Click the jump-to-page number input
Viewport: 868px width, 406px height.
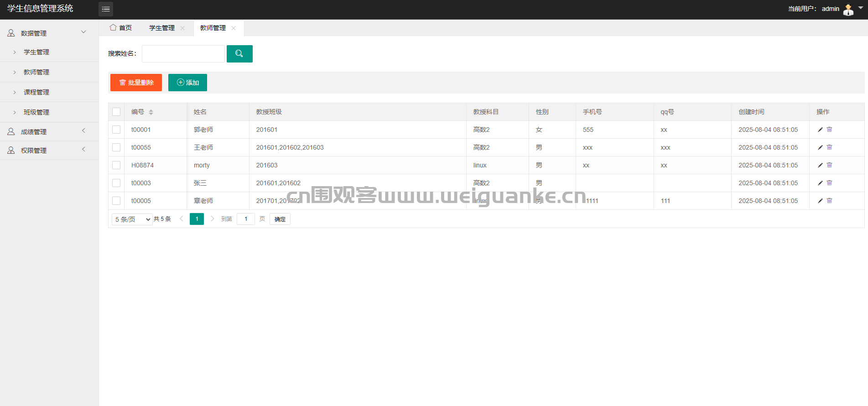(246, 219)
